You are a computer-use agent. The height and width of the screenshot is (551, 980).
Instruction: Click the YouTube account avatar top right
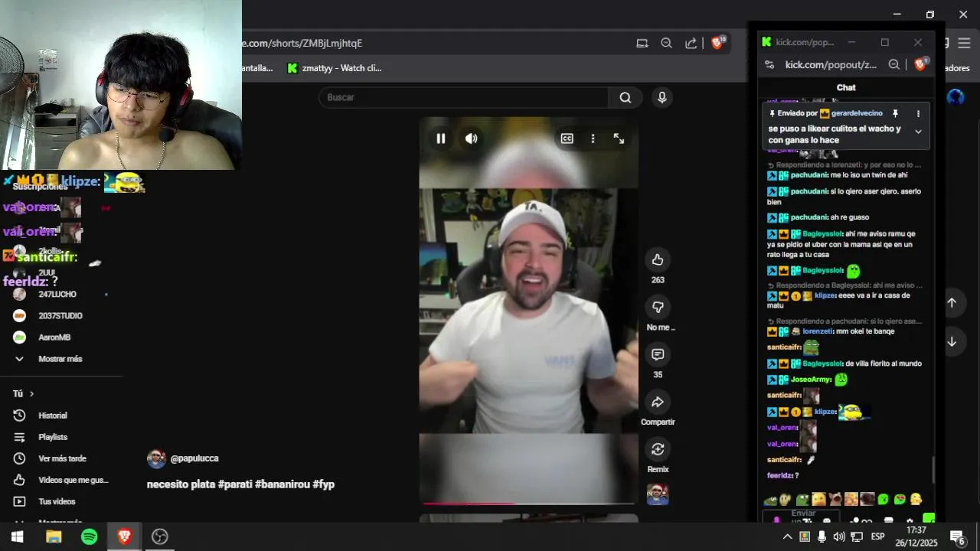click(x=955, y=97)
